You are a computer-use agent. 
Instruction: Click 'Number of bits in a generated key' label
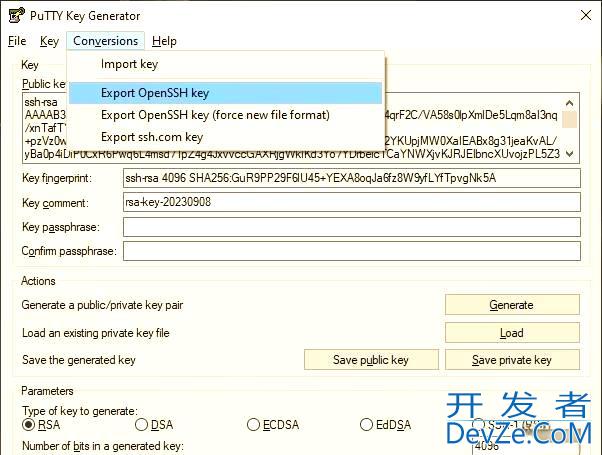tap(103, 446)
